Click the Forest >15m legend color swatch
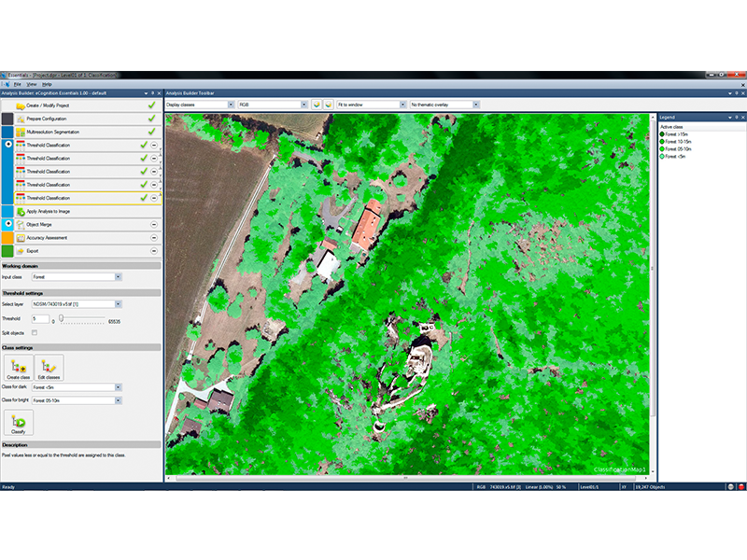Image resolution: width=747 pixels, height=560 pixels. pyautogui.click(x=663, y=134)
